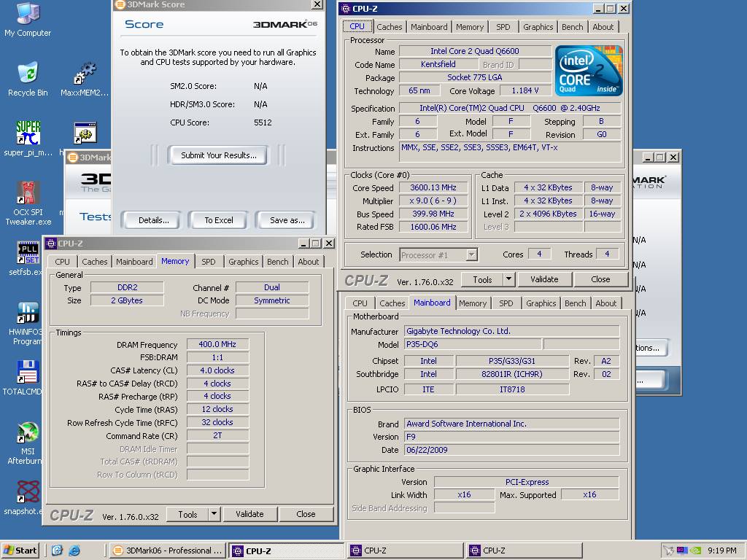Open SPD tab in Memory CPU-Z window

coord(208,262)
